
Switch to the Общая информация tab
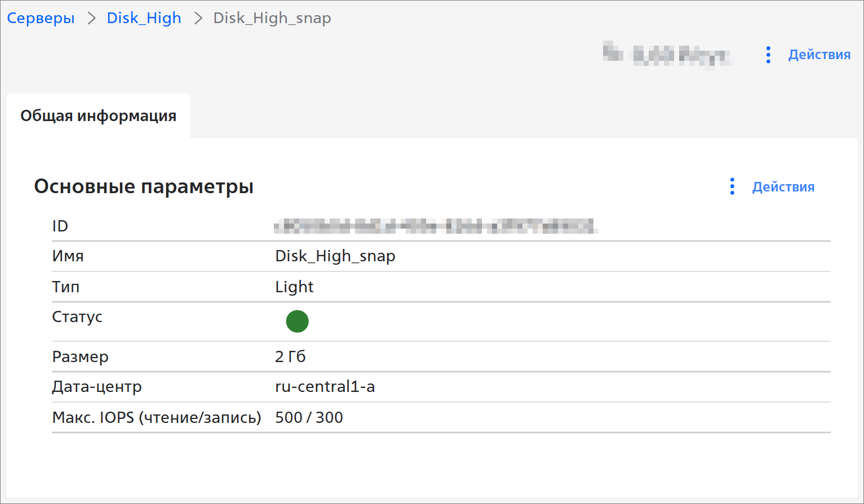(x=99, y=116)
